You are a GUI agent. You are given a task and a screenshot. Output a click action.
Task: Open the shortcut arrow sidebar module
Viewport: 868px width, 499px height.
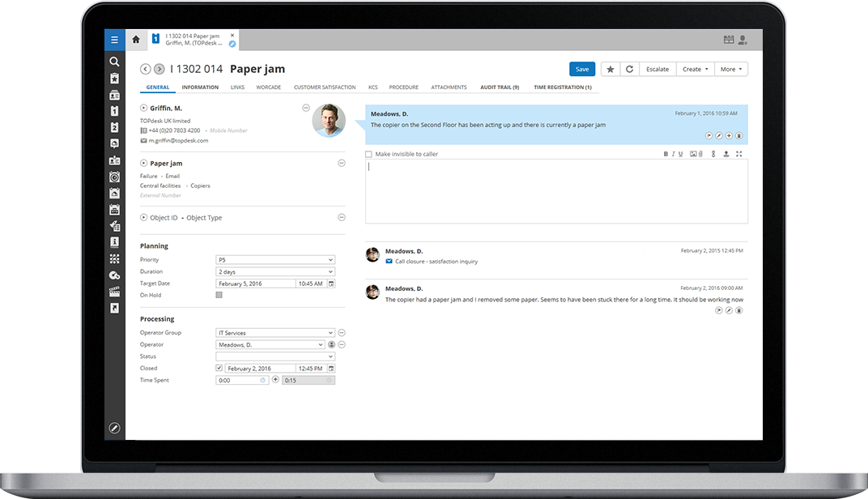point(115,308)
